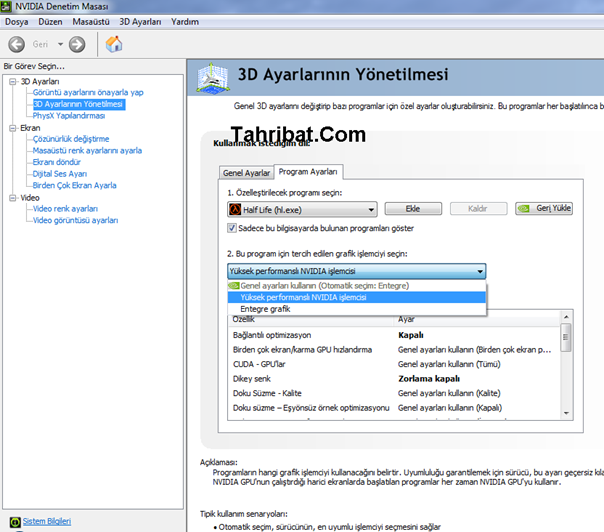
Task: Open the Sistem Bilgileri link
Action: coord(47,521)
